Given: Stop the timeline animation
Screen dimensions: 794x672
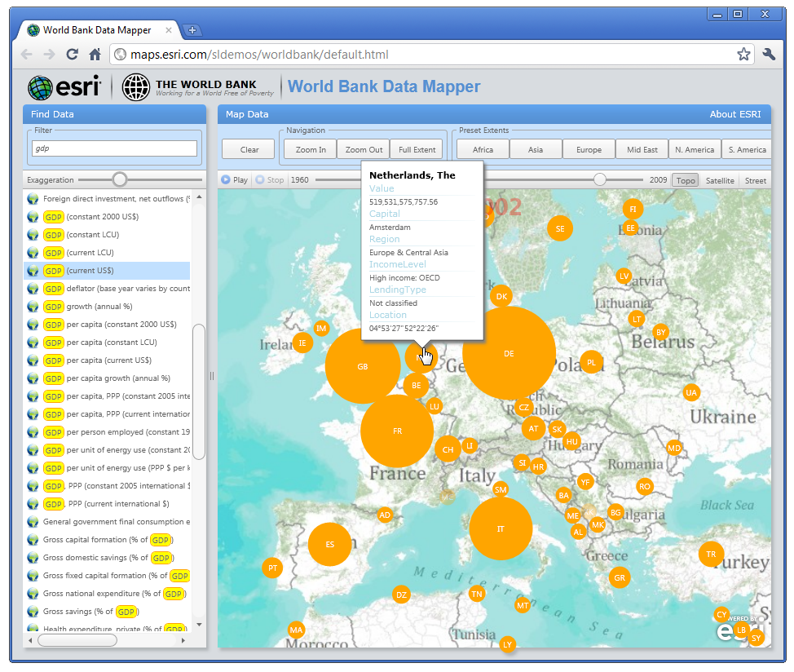Looking at the screenshot, I should [269, 179].
